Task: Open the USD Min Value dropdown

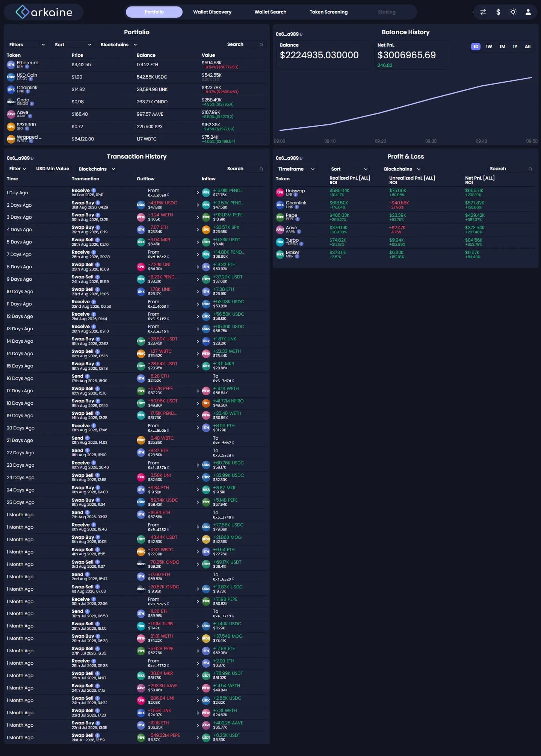Action: tap(53, 169)
